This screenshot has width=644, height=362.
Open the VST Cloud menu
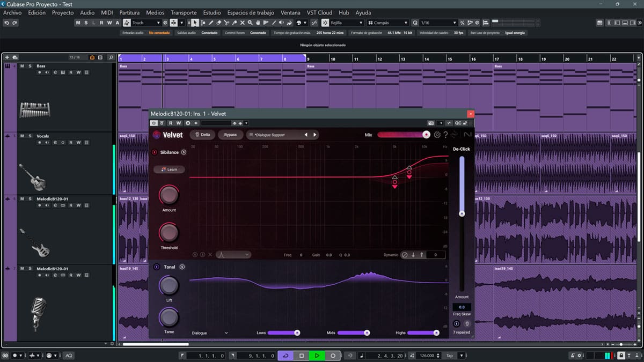click(x=320, y=12)
